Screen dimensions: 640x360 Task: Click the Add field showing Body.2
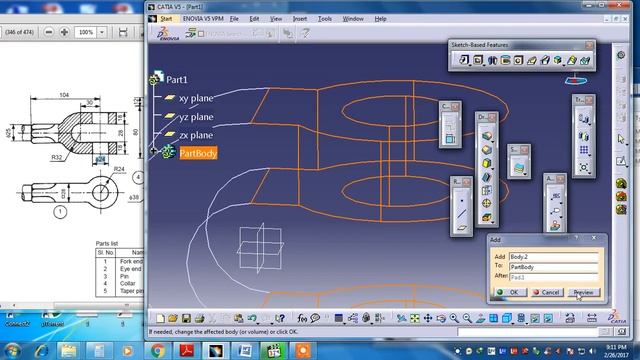click(x=553, y=257)
